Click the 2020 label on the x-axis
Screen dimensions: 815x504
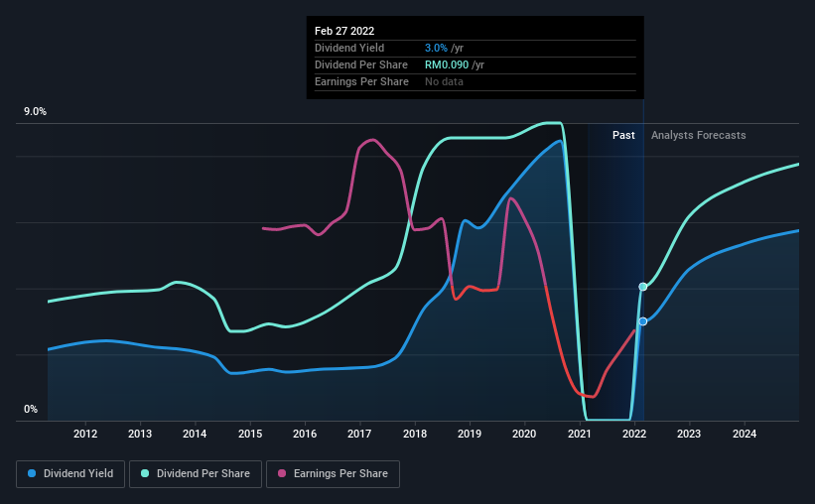point(524,434)
